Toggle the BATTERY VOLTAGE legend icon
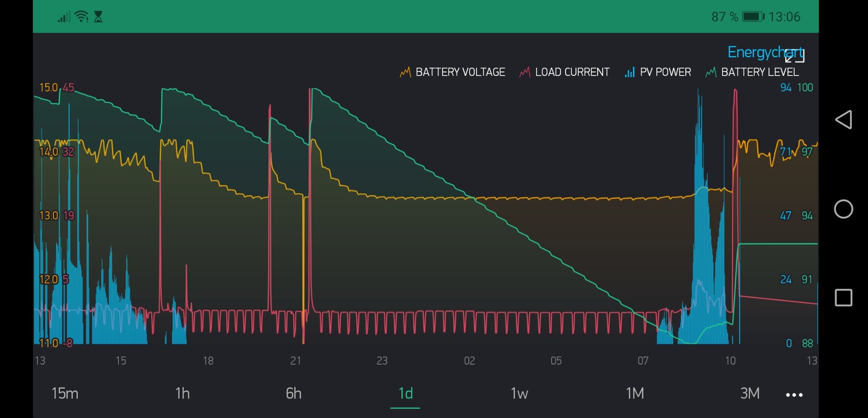This screenshot has width=868, height=418. (x=405, y=72)
